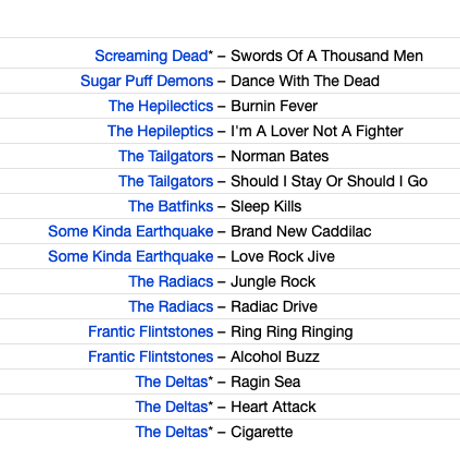The width and height of the screenshot is (460, 460).
Task: Click The Hepilectics link beside Burnin Fever
Action: click(x=161, y=106)
